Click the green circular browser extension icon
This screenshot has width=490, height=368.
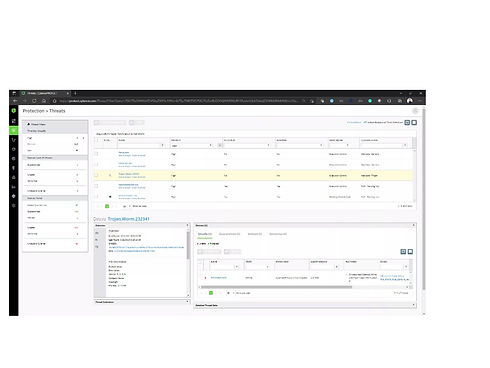click(370, 101)
